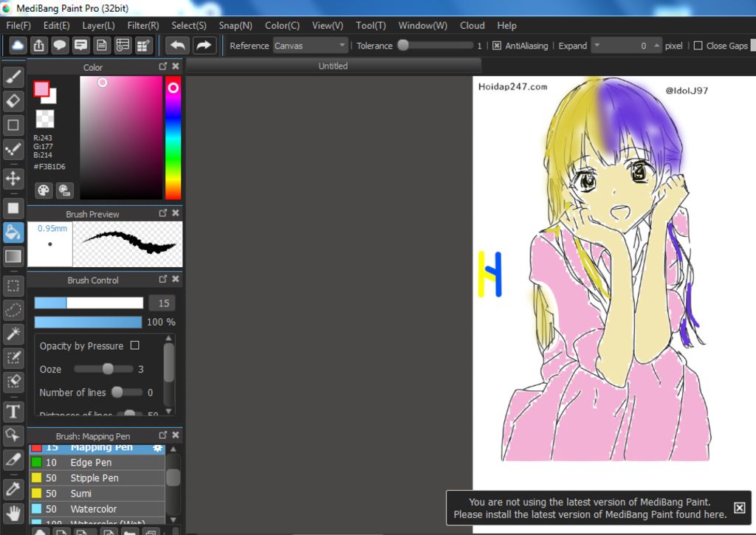Viewport: 756px width, 535px height.
Task: Choose the Sumi brush
Action: [97, 493]
